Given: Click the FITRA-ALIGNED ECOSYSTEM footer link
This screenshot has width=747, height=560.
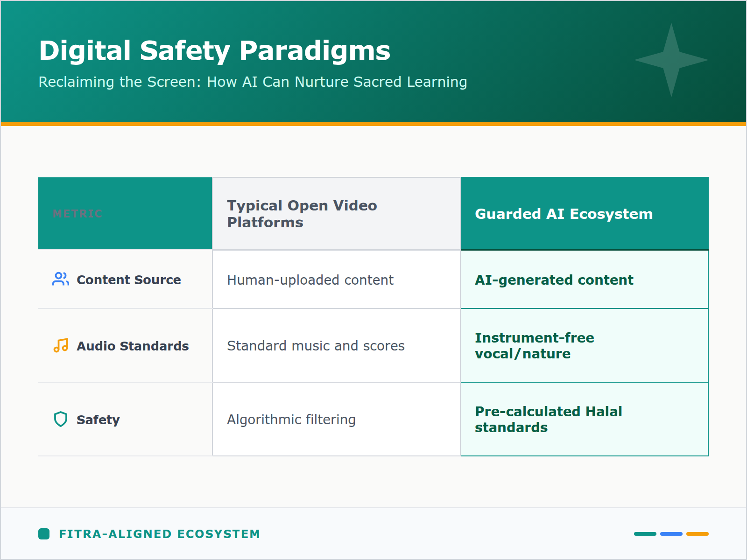Looking at the screenshot, I should coord(159,534).
